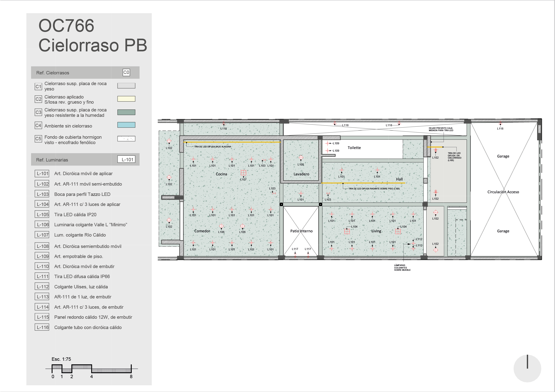Image resolution: width=555 pixels, height=392 pixels.
Task: Click the 'Living' room label
Action: [x=376, y=231]
